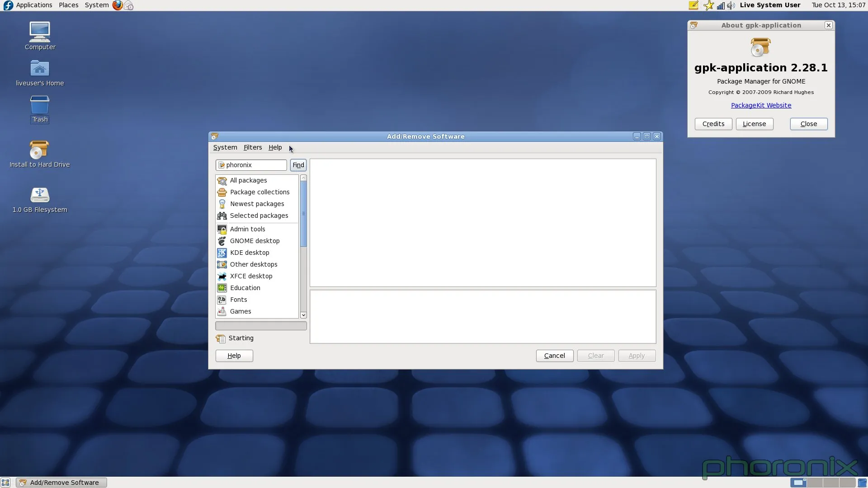Switch to the first workspace in the switcher

(798, 483)
